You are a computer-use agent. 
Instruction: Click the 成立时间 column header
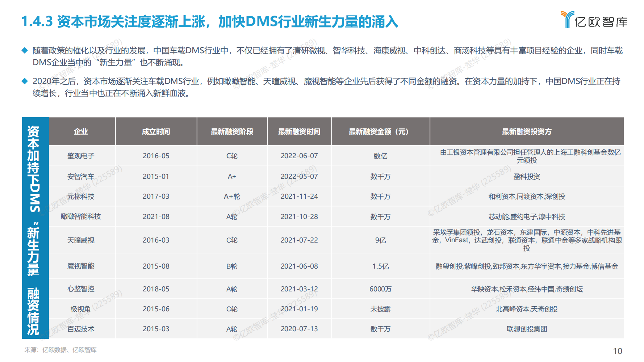click(x=156, y=131)
